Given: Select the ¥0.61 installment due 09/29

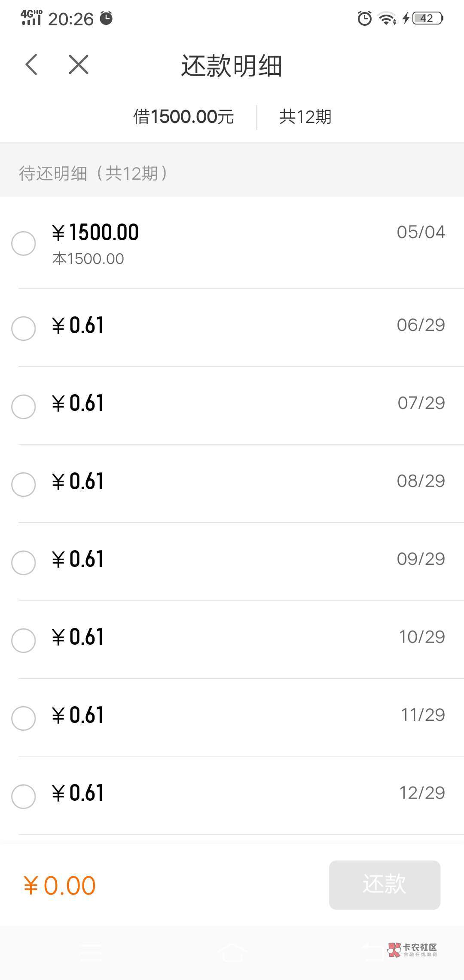Looking at the screenshot, I should [x=24, y=563].
